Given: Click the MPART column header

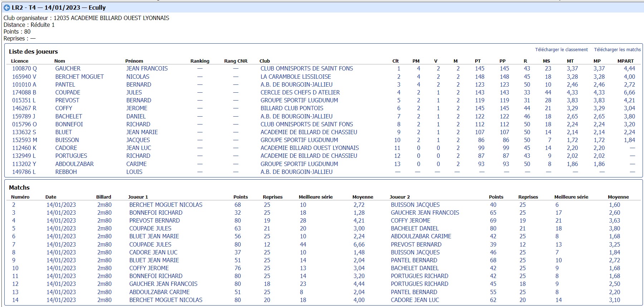Looking at the screenshot, I should click(625, 61).
